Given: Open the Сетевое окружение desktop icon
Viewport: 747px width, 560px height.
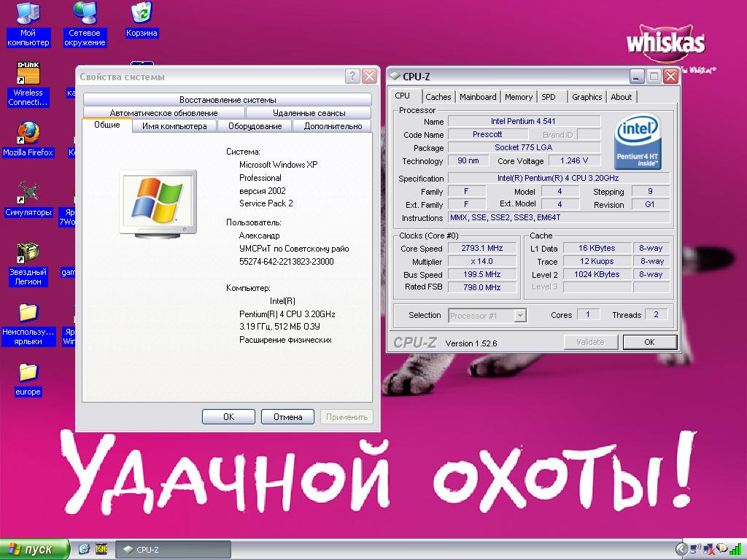Looking at the screenshot, I should 85,24.
